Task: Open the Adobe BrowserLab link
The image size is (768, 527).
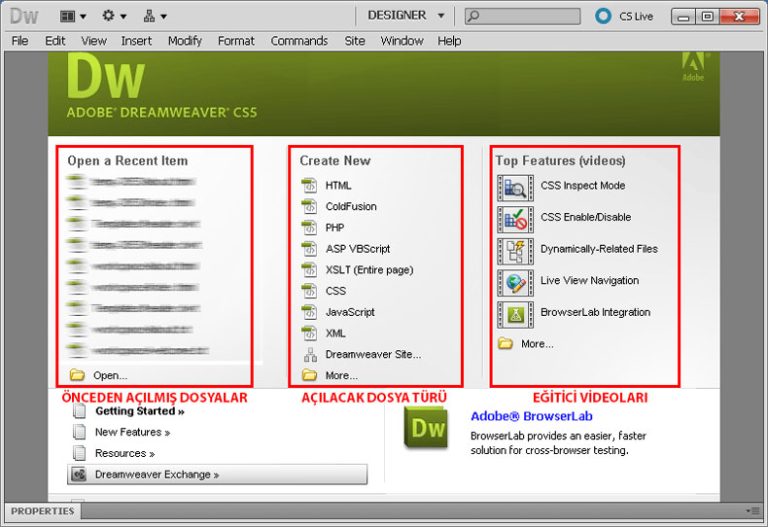Action: tap(531, 416)
